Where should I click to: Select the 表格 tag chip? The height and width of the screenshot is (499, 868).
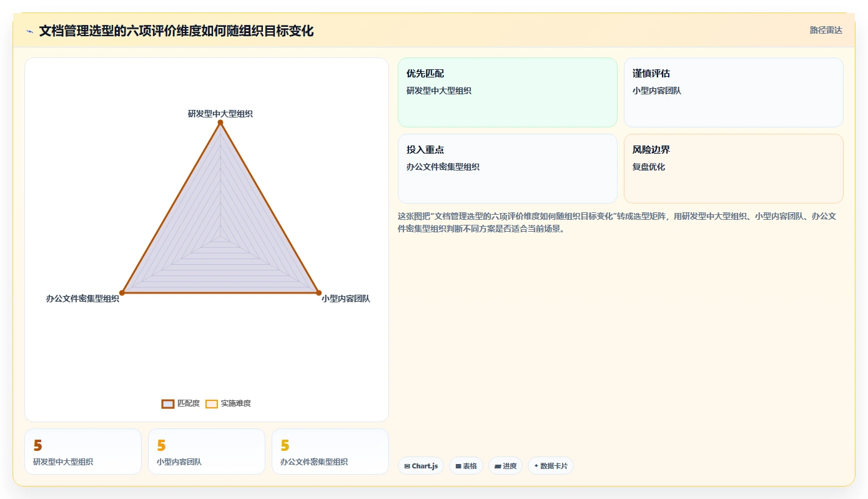coord(466,466)
